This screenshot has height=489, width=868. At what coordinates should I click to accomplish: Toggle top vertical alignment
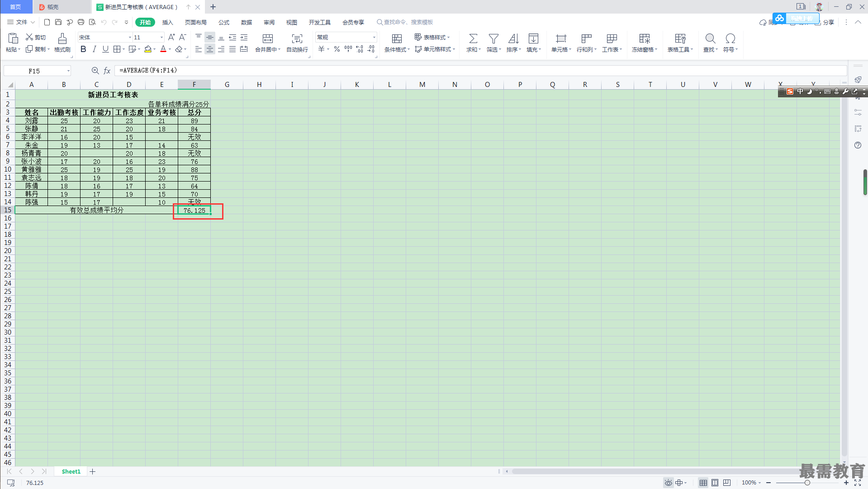tap(199, 37)
